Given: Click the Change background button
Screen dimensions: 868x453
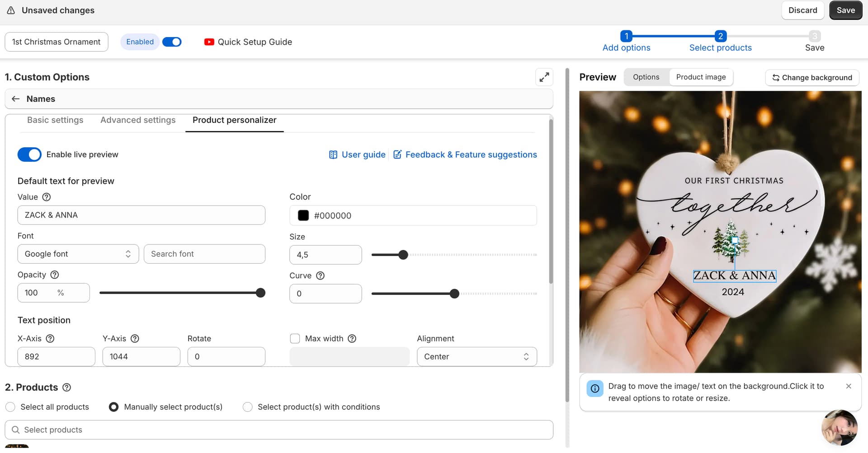Looking at the screenshot, I should click(812, 78).
